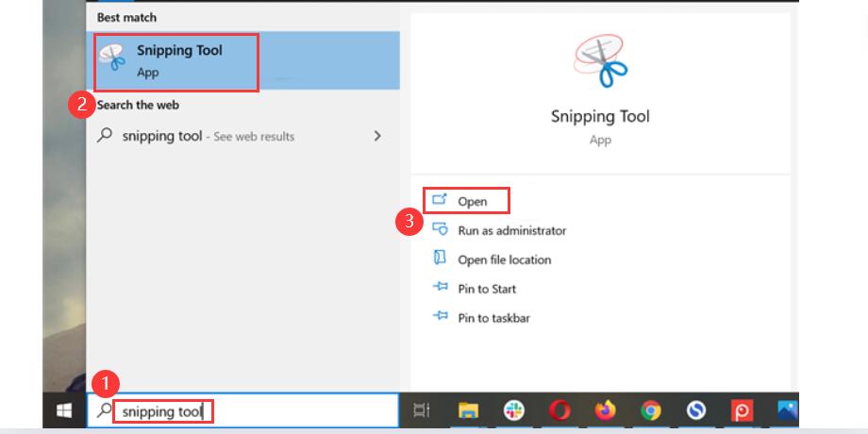868x434 pixels.
Task: Click the search magnifier in taskbar box
Action: pos(104,410)
